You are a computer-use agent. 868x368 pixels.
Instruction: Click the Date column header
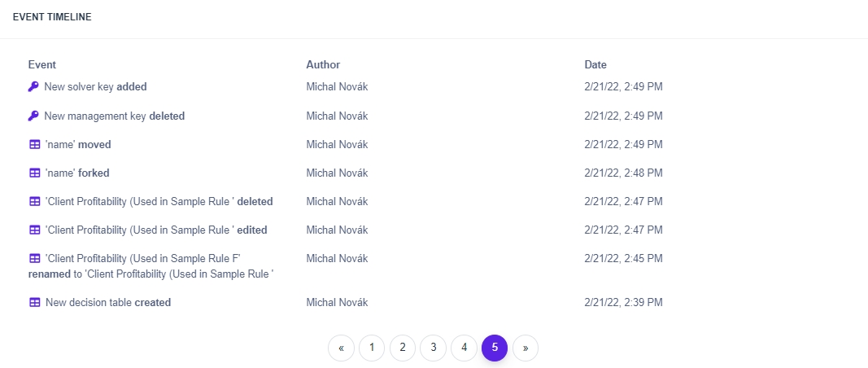pyautogui.click(x=595, y=64)
